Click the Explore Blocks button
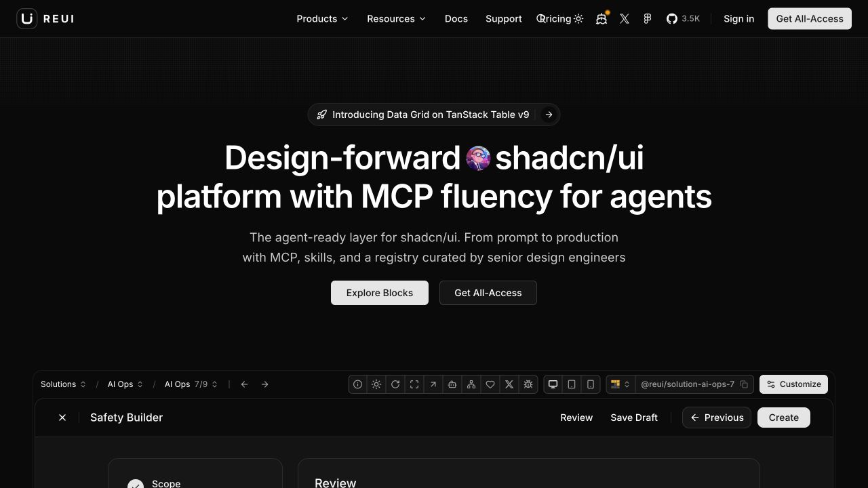 point(380,293)
